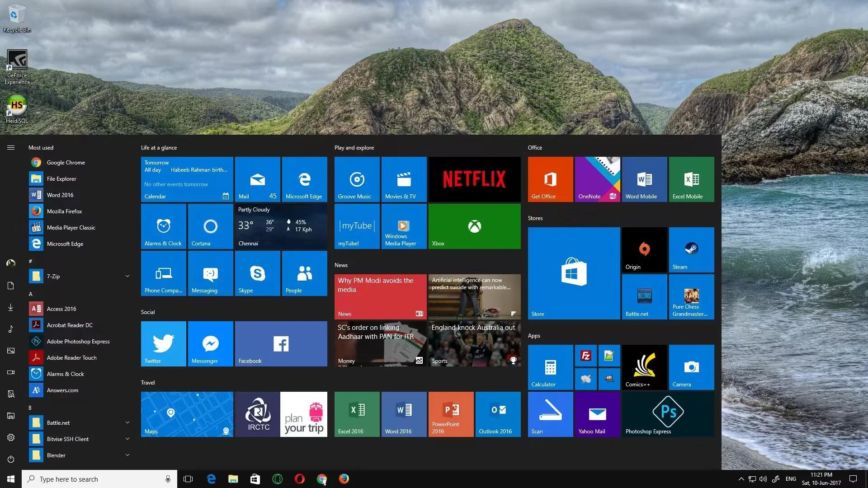Open the Netflix tile
This screenshot has height=488, width=868.
click(x=474, y=179)
